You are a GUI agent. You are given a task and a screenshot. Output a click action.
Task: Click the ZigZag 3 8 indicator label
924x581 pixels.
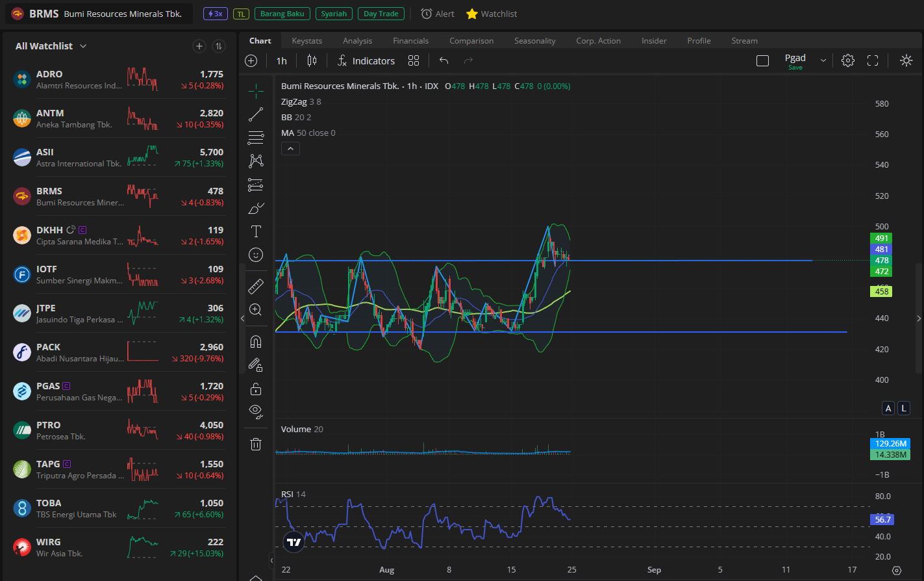301,101
